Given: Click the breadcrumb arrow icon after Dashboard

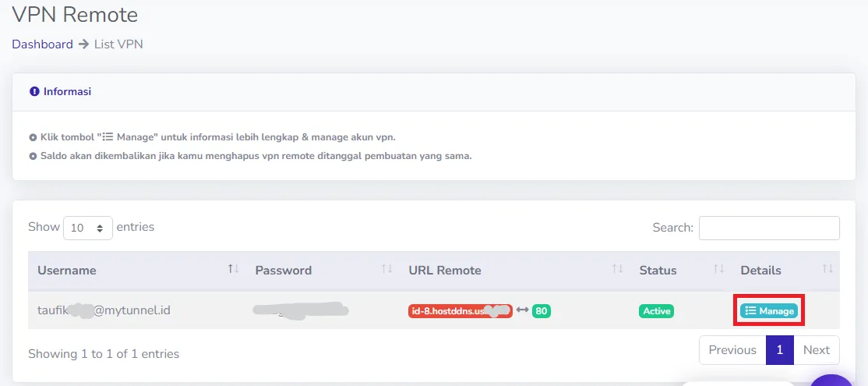Looking at the screenshot, I should point(83,44).
